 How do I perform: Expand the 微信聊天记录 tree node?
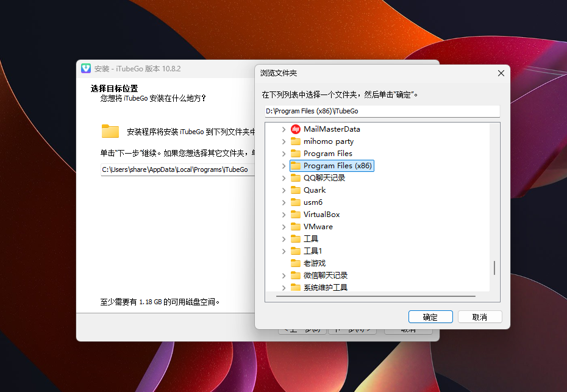point(284,276)
